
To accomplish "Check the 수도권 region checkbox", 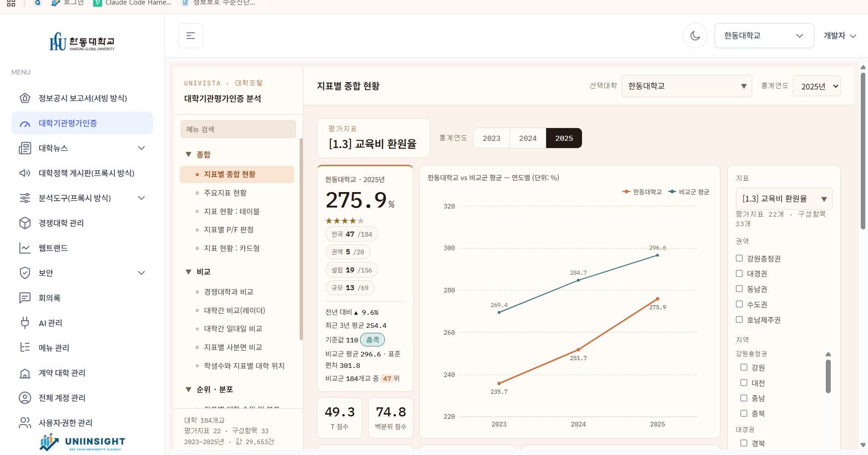I will [739, 304].
